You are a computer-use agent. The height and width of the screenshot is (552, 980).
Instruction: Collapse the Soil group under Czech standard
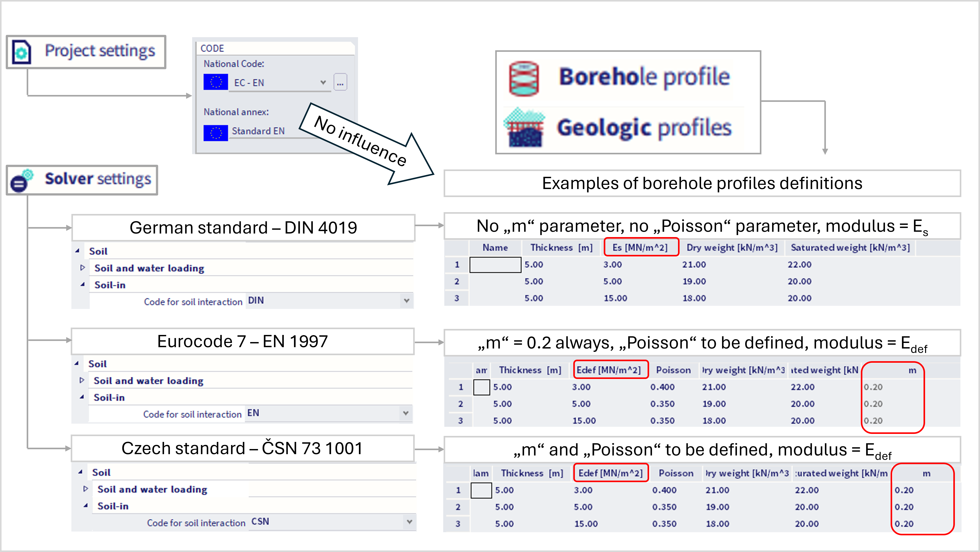[x=80, y=472]
